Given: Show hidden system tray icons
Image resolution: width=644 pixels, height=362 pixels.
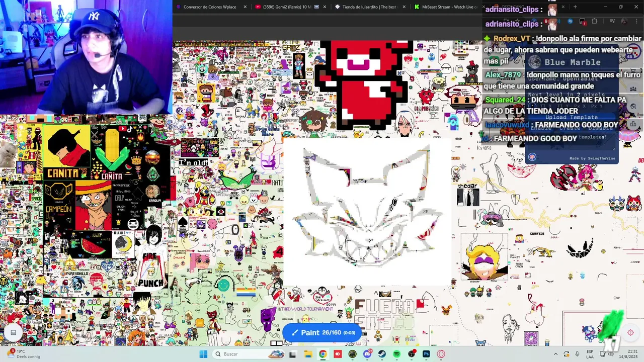Looking at the screenshot, I should tap(556, 354).
